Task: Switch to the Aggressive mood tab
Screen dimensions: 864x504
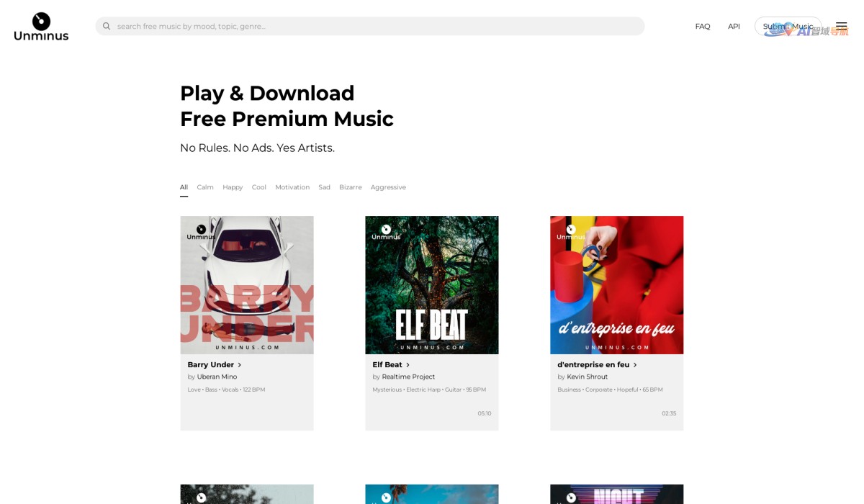Action: tap(388, 187)
